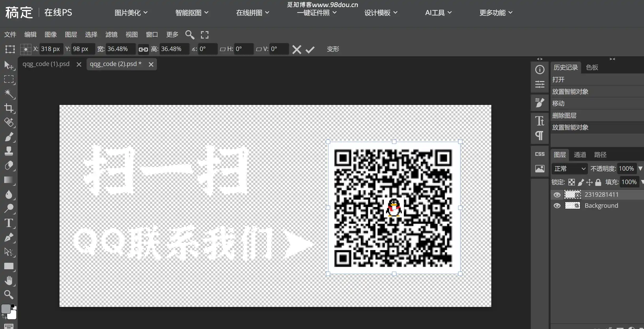Toggle width-height link constraint
Viewport: 644px width, 329px height.
[x=143, y=49]
